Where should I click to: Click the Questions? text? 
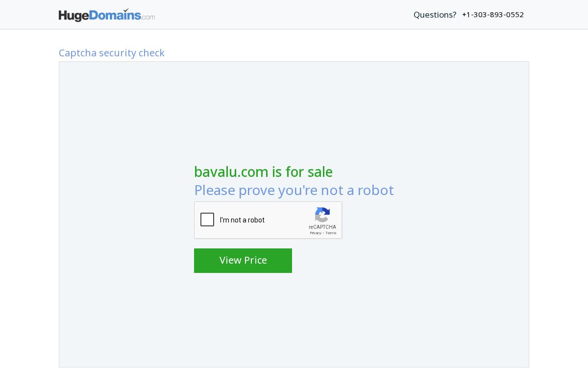click(435, 14)
